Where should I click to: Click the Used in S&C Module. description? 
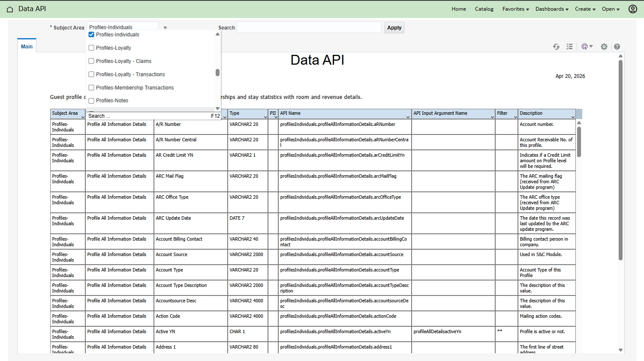point(547,257)
